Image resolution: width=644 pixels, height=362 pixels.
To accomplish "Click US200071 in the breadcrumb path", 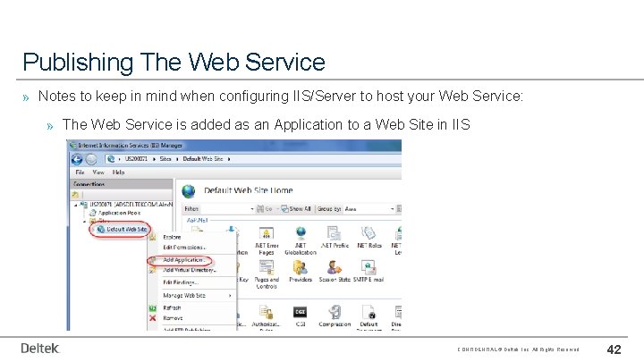I will pyautogui.click(x=136, y=159).
